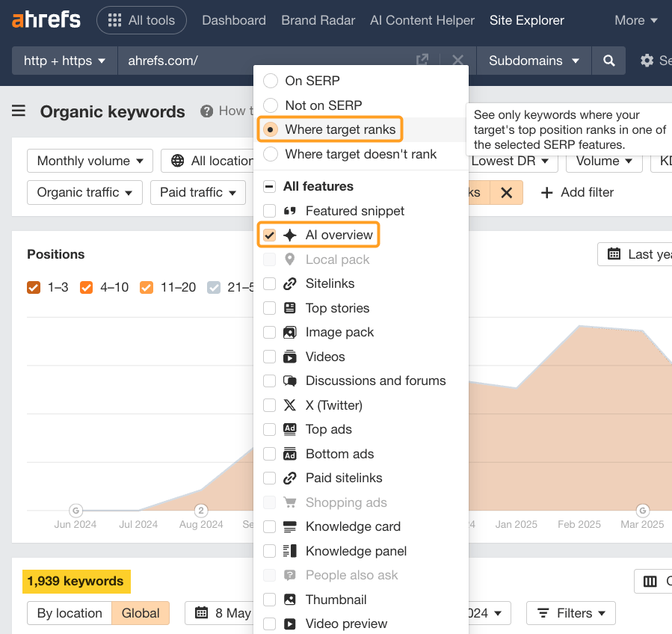Image resolution: width=672 pixels, height=634 pixels.
Task: Open the http + https protocol dropdown
Action: click(x=64, y=61)
